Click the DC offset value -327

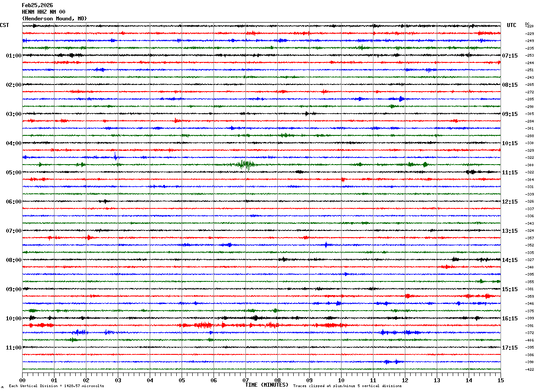pyautogui.click(x=529, y=260)
